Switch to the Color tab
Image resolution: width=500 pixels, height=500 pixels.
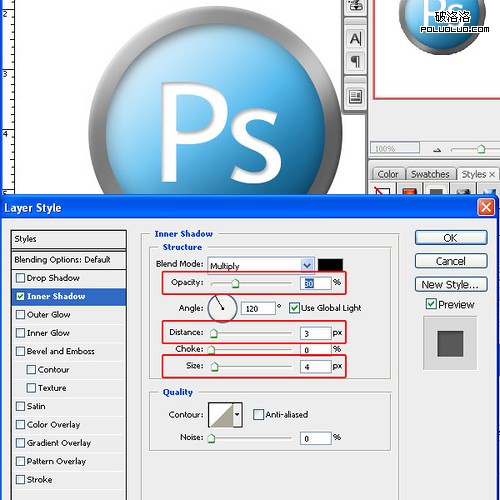pyautogui.click(x=388, y=174)
